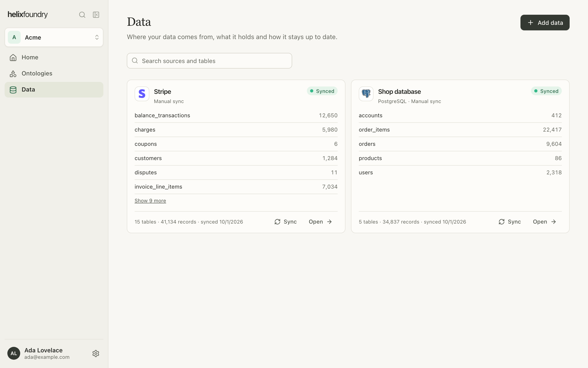The height and width of the screenshot is (368, 588).
Task: Select the order_items table row
Action: tap(460, 130)
